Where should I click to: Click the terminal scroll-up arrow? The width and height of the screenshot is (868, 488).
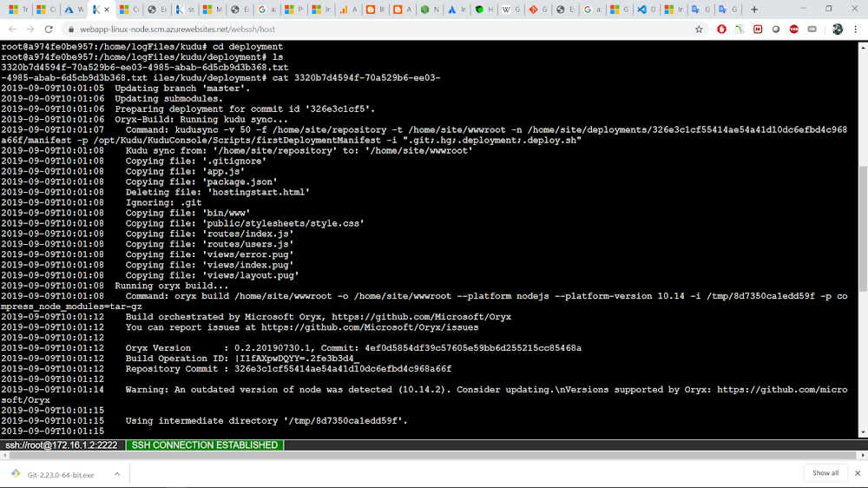(863, 47)
